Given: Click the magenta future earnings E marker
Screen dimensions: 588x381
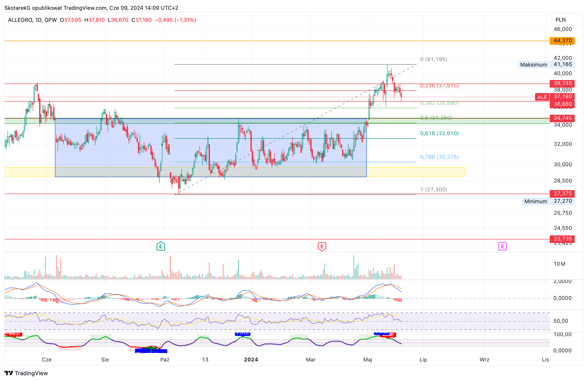Looking at the screenshot, I should pyautogui.click(x=502, y=246).
